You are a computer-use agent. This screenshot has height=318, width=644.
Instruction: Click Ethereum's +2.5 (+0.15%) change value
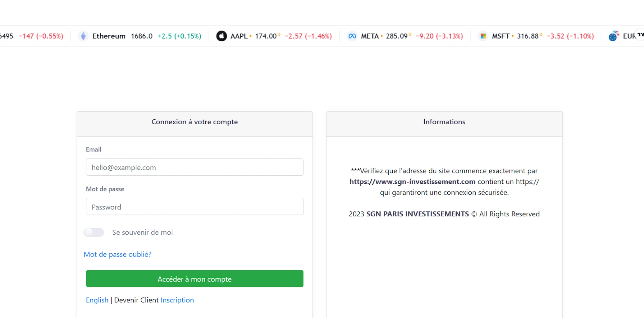[x=179, y=36]
